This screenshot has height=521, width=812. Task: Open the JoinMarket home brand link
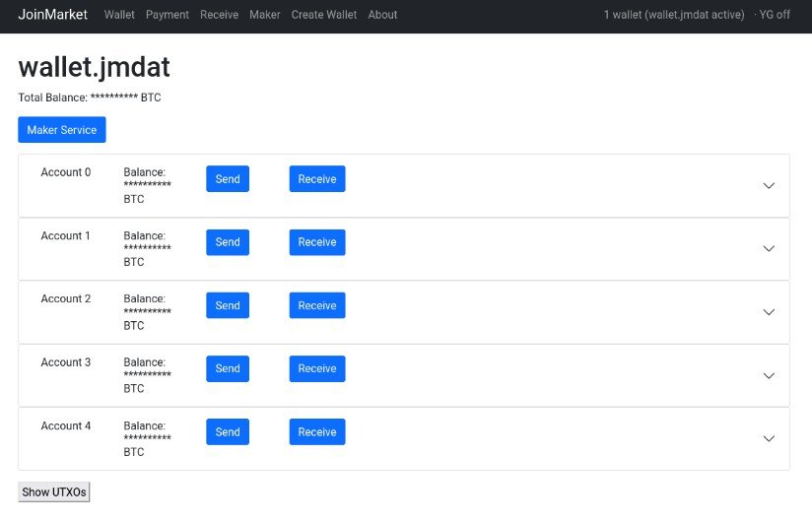(53, 15)
